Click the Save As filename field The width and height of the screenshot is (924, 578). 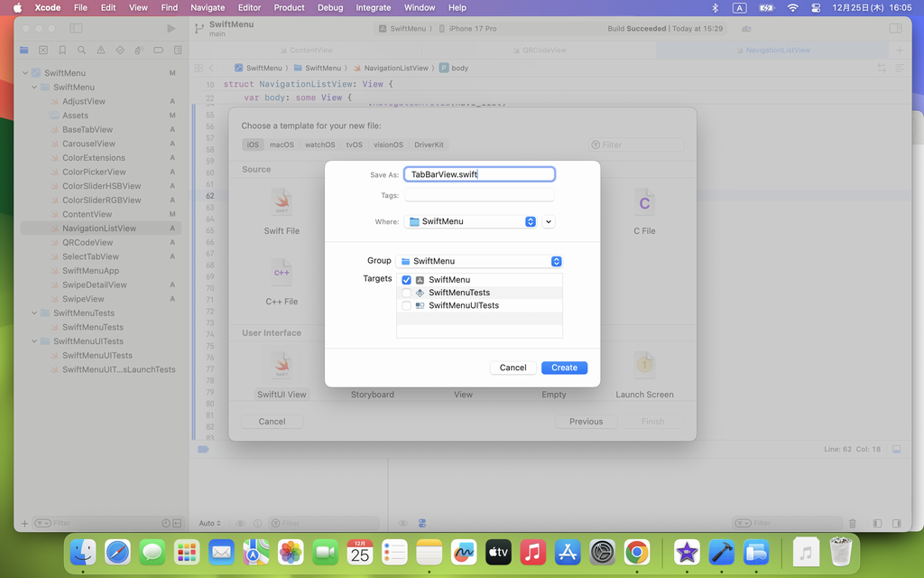coord(479,174)
